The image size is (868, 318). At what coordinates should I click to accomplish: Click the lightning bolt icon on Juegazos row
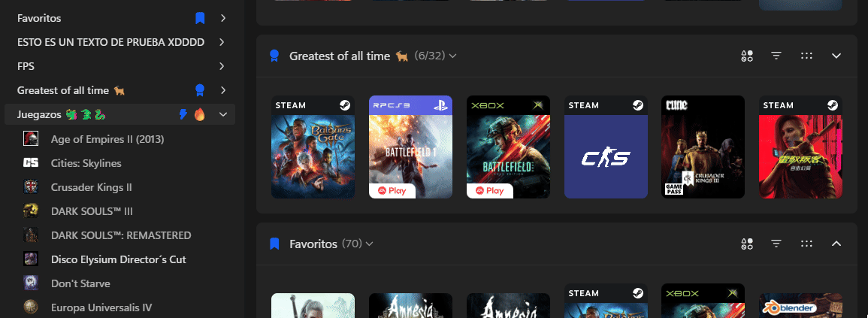[x=183, y=114]
